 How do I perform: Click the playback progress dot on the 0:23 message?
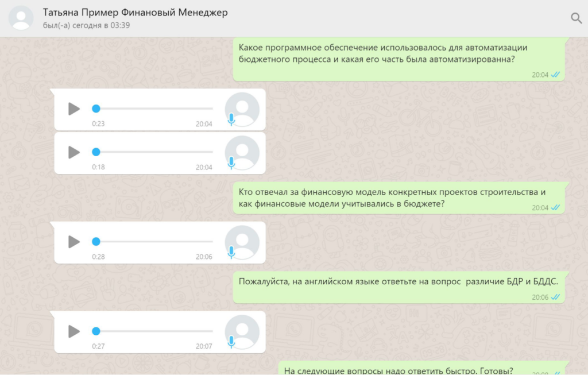(x=96, y=108)
